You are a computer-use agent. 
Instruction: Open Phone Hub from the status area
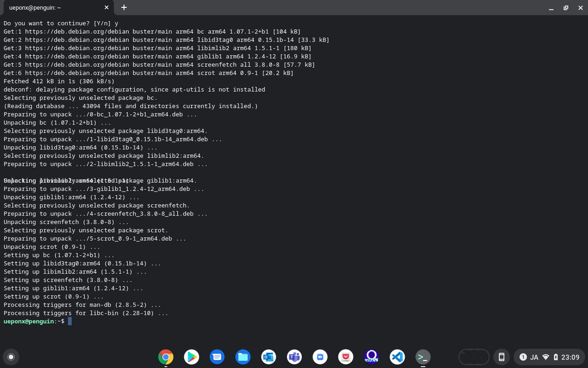pyautogui.click(x=501, y=357)
